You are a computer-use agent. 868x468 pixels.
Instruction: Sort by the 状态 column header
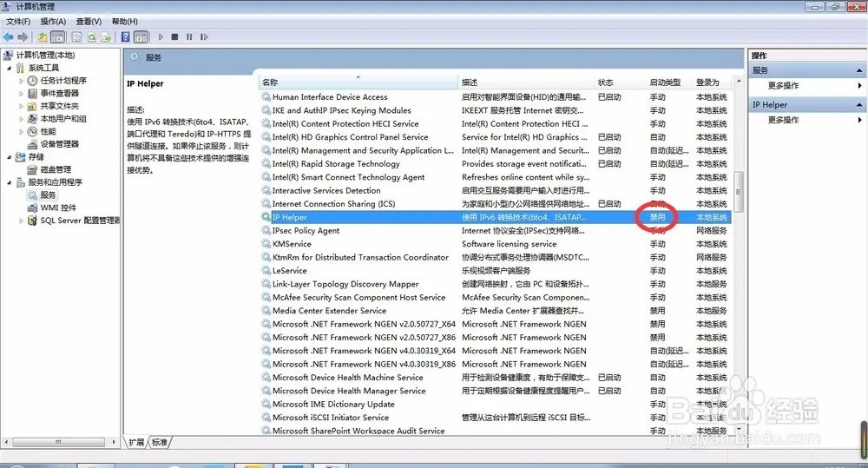click(620, 82)
